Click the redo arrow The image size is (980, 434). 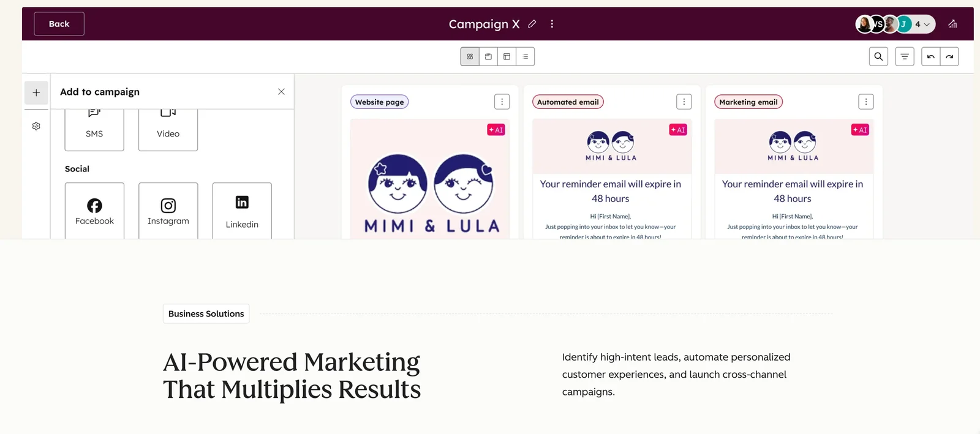pos(949,56)
